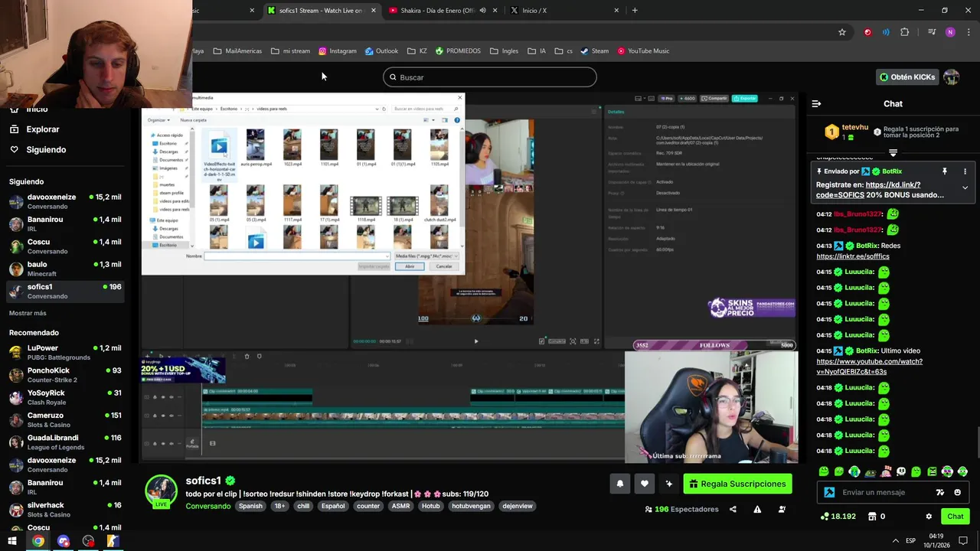Viewport: 980px width, 551px height.
Task: Open the Instagram bookmark
Action: tap(338, 51)
